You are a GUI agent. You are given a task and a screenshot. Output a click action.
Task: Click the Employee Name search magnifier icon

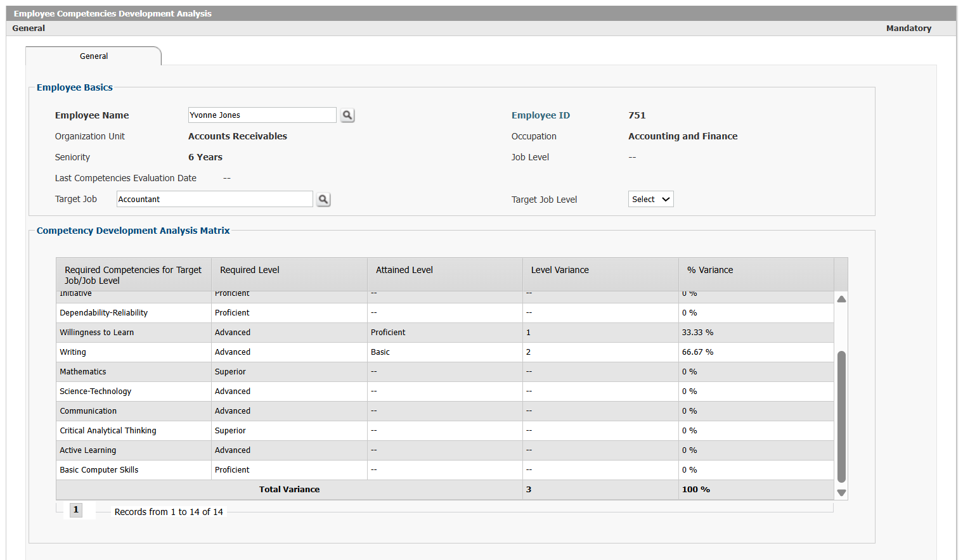tap(347, 115)
